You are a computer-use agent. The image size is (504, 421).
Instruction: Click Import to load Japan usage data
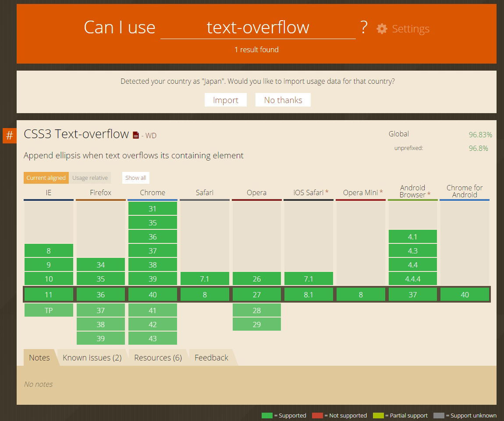click(225, 100)
